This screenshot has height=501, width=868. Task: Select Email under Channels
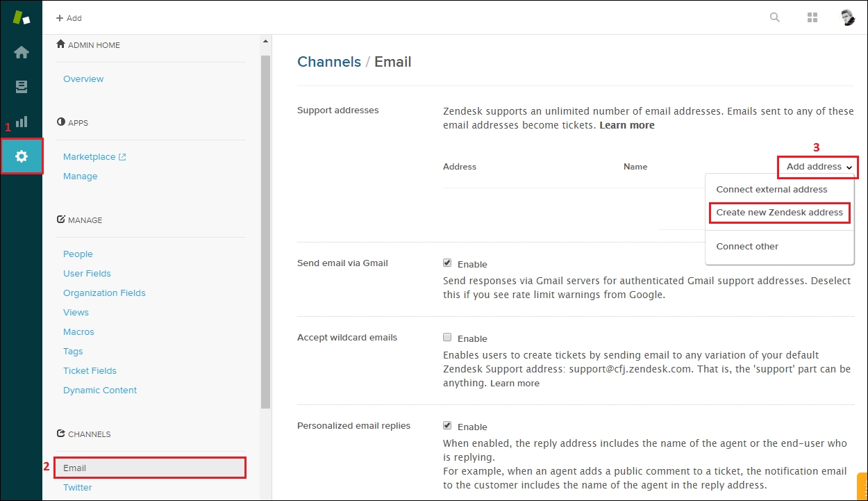coord(151,468)
